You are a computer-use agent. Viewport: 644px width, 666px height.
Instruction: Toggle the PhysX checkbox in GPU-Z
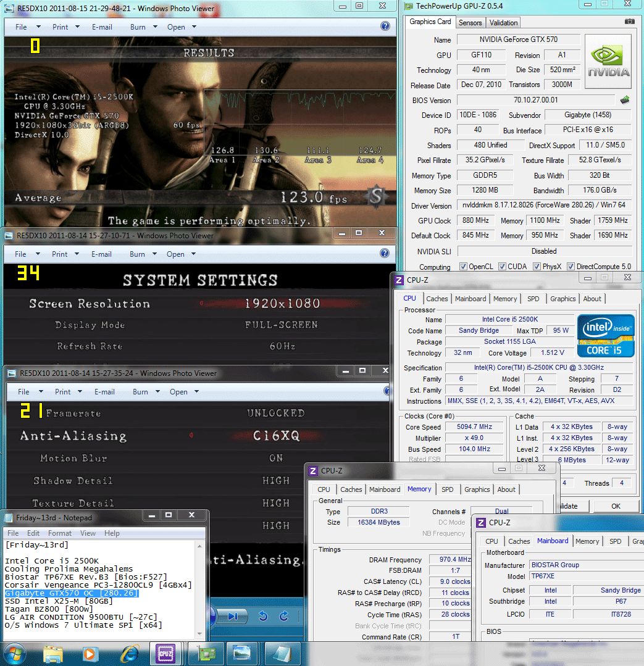(x=537, y=266)
